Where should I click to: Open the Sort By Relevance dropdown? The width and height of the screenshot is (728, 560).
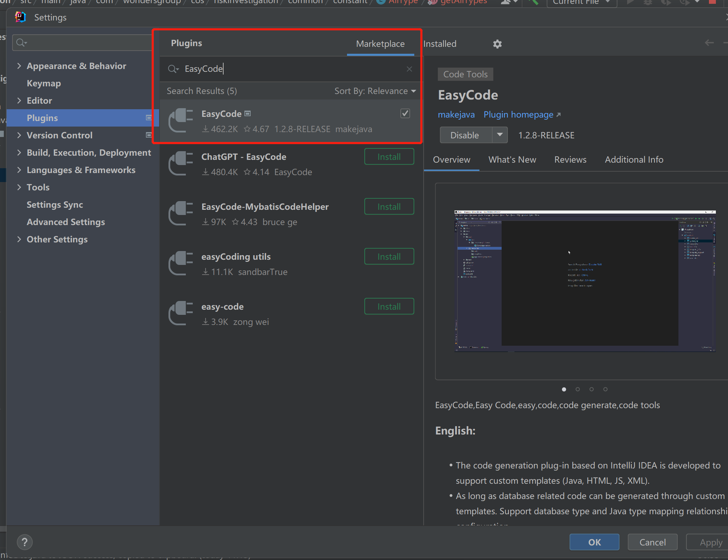(x=375, y=91)
